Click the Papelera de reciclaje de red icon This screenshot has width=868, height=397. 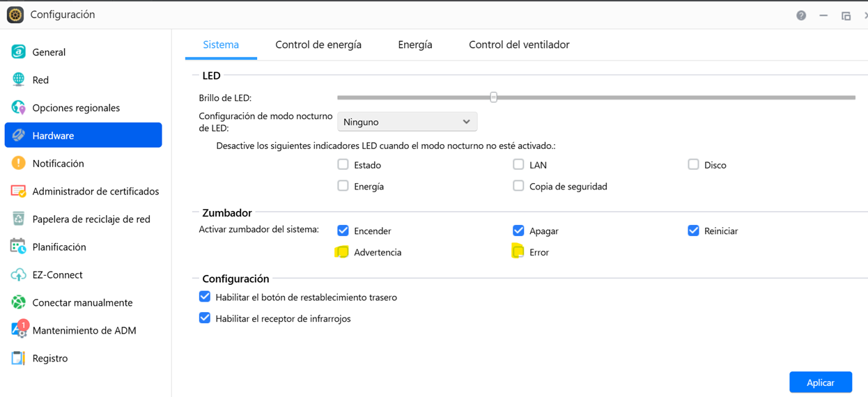18,219
